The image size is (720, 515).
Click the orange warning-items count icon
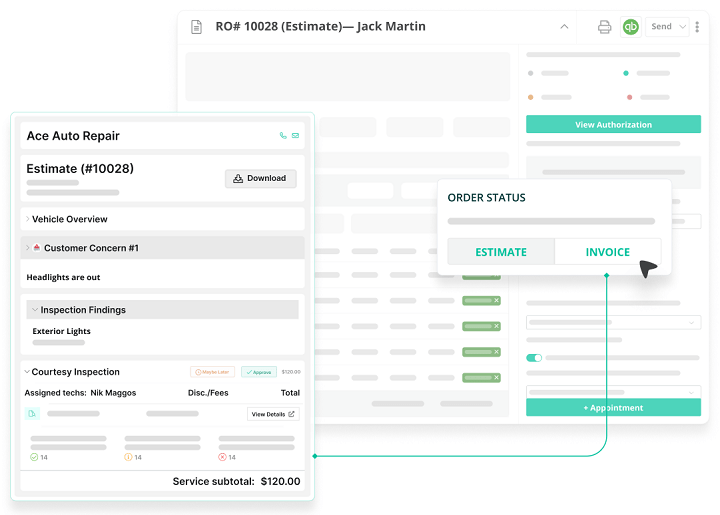[x=128, y=457]
